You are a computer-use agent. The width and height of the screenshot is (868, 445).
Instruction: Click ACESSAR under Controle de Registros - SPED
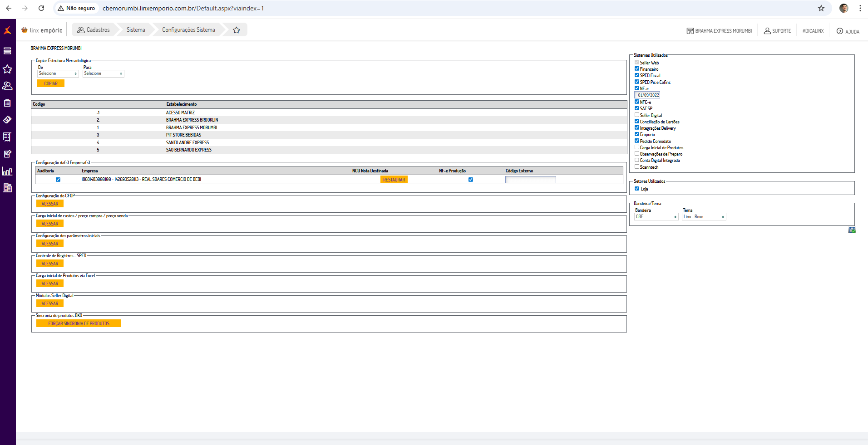[x=50, y=264]
